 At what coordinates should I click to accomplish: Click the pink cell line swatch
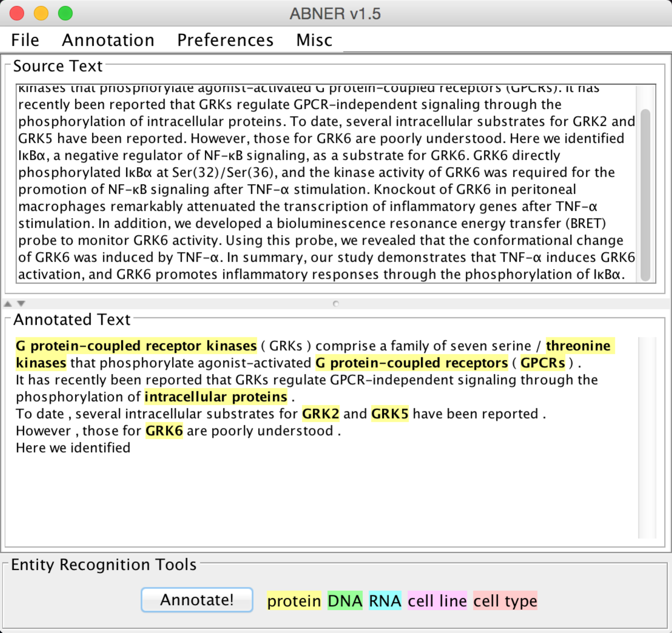coord(437,601)
